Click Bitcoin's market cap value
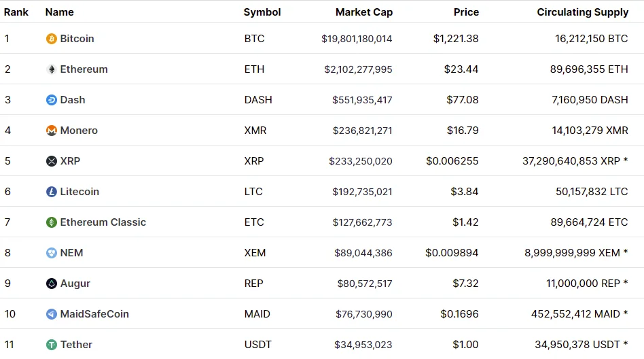This screenshot has width=644, height=359. [x=357, y=39]
